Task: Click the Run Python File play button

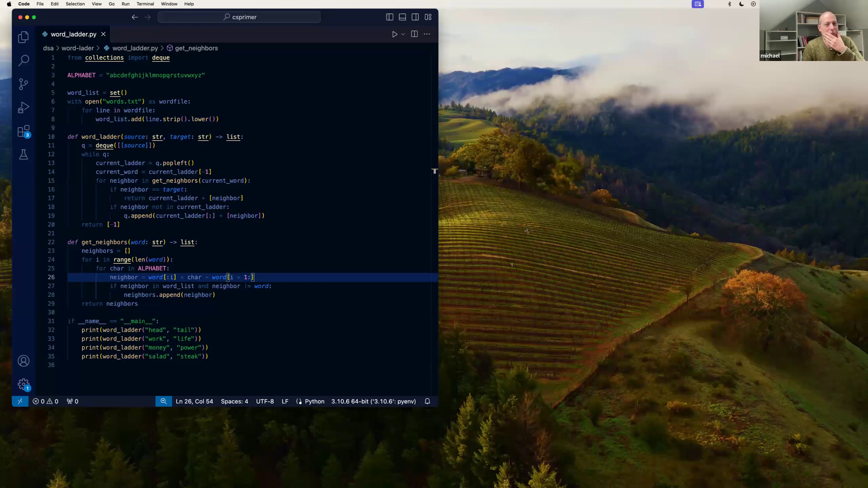Action: coord(395,34)
